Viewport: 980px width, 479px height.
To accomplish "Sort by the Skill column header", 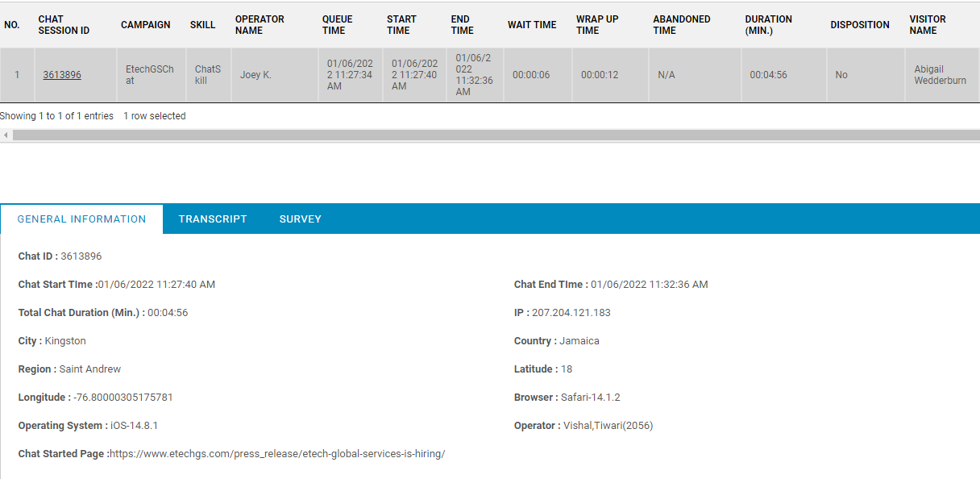I will click(x=202, y=25).
